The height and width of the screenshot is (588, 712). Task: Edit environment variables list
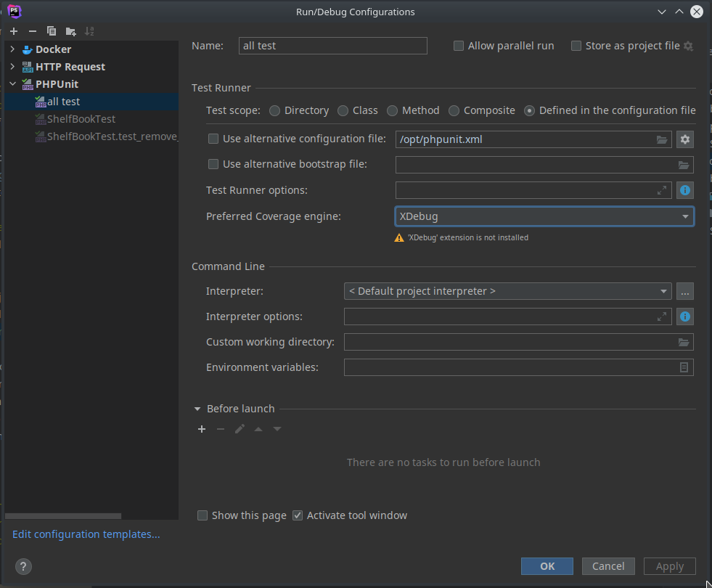pos(684,367)
